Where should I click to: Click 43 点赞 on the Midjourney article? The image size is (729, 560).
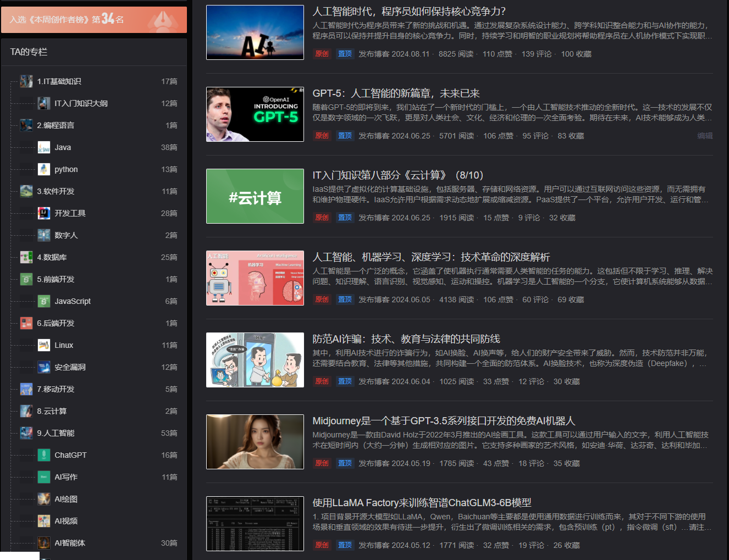(496, 463)
